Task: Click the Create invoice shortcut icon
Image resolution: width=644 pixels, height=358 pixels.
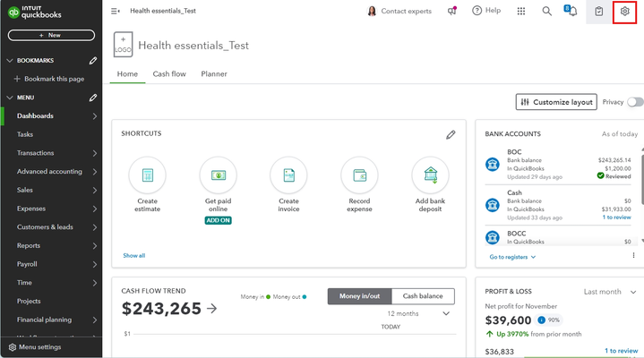Action: click(x=288, y=175)
